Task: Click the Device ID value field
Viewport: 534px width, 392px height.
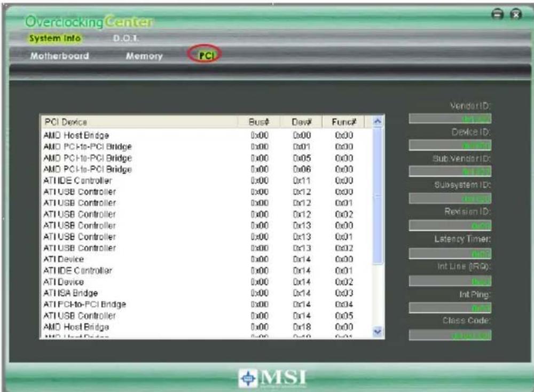Action: pyautogui.click(x=450, y=145)
